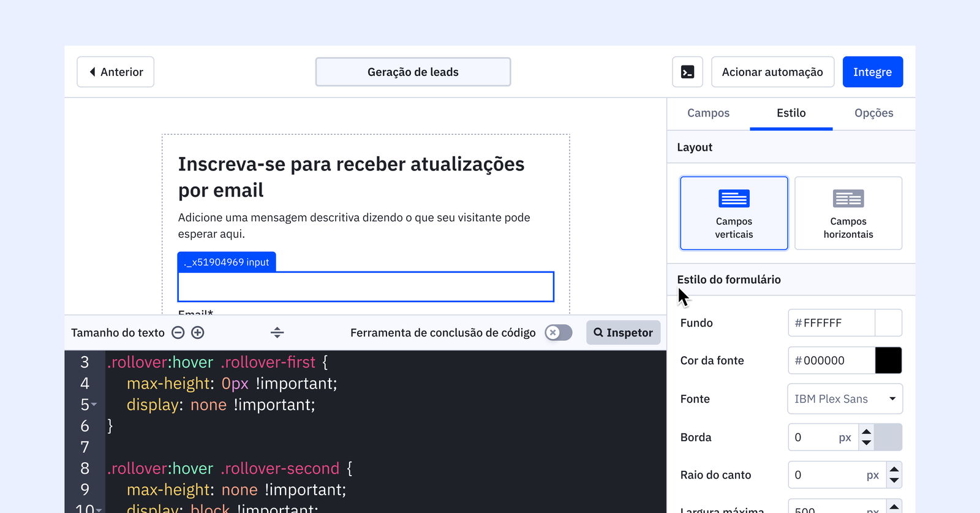
Task: Open the Fonte IBM Plex Sans dropdown
Action: [844, 399]
